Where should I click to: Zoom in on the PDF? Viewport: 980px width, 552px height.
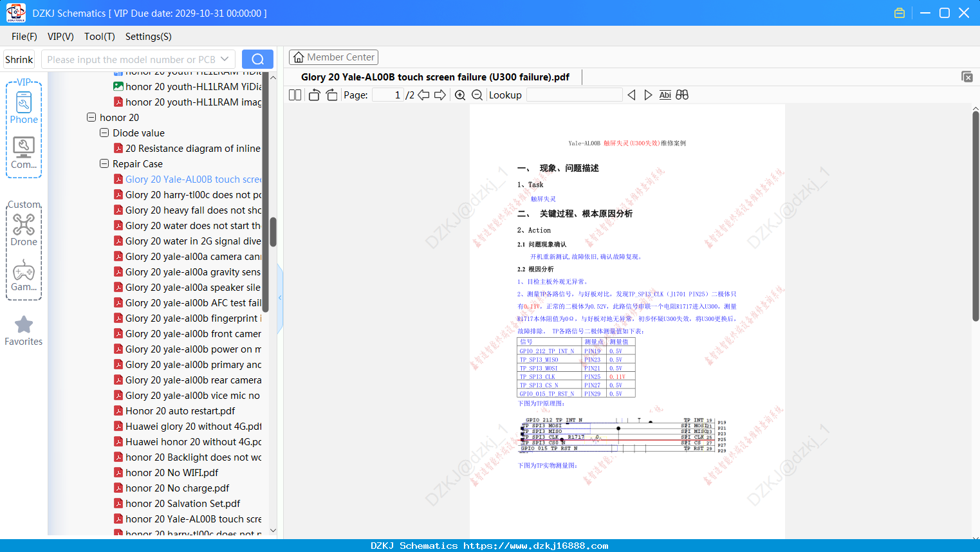(x=460, y=95)
